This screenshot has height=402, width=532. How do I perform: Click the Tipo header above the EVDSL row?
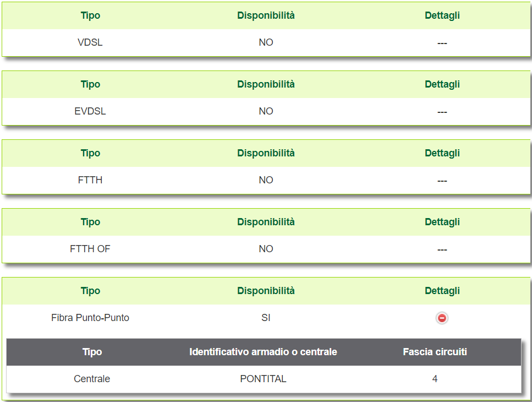(90, 84)
